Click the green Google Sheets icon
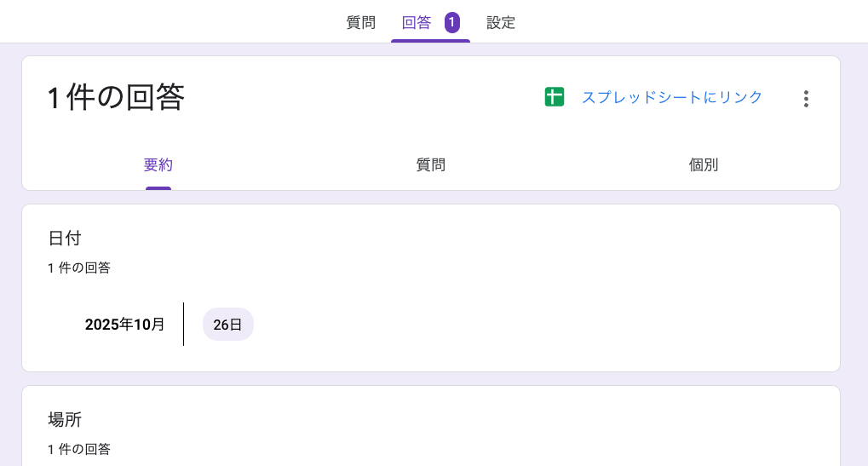Image resolution: width=868 pixels, height=466 pixels. click(x=555, y=97)
